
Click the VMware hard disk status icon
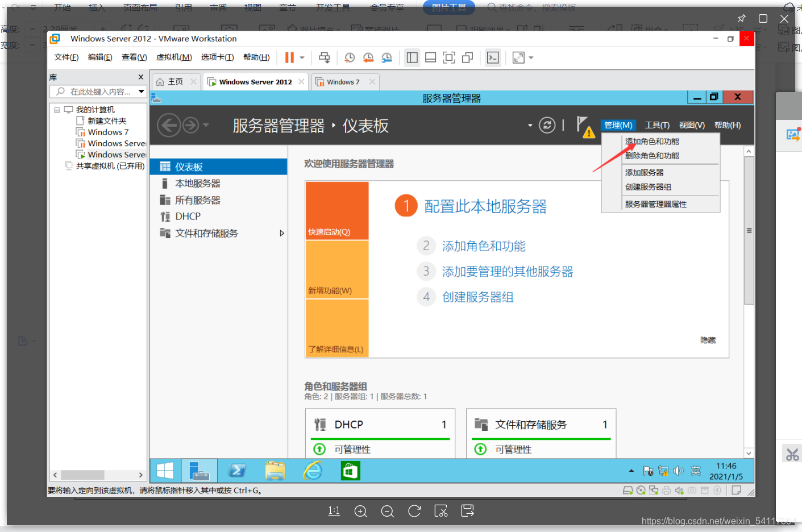(628, 491)
